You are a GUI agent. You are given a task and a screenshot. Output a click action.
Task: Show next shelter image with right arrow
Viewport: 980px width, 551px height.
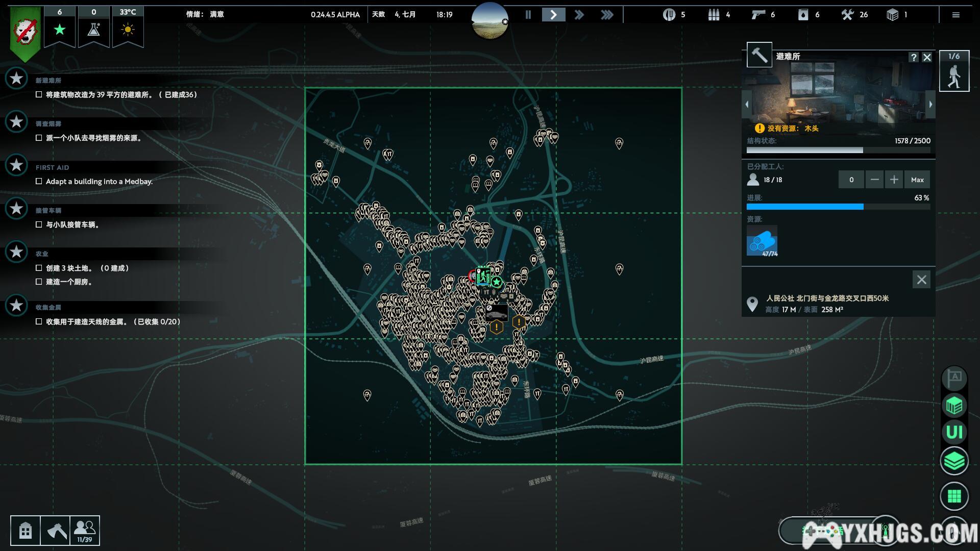pyautogui.click(x=930, y=104)
